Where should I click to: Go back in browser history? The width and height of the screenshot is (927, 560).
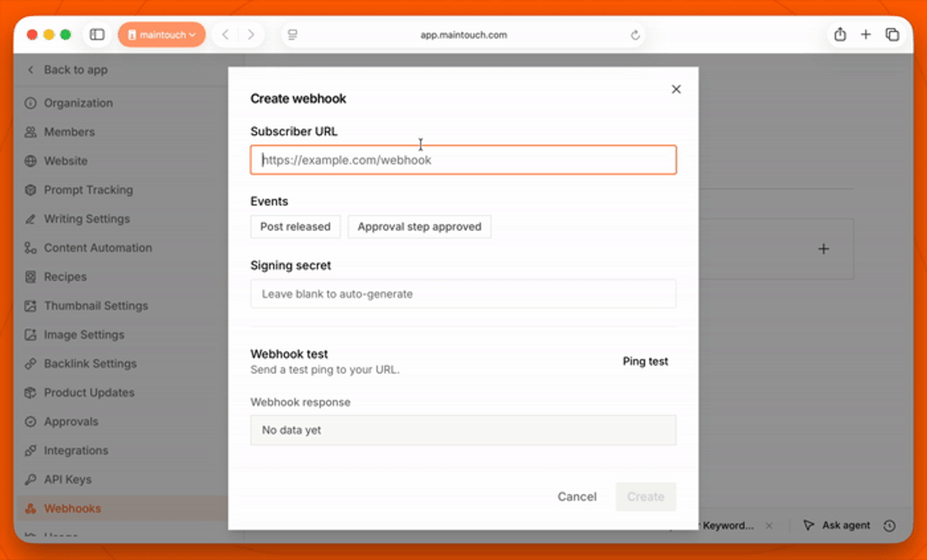[x=225, y=35]
